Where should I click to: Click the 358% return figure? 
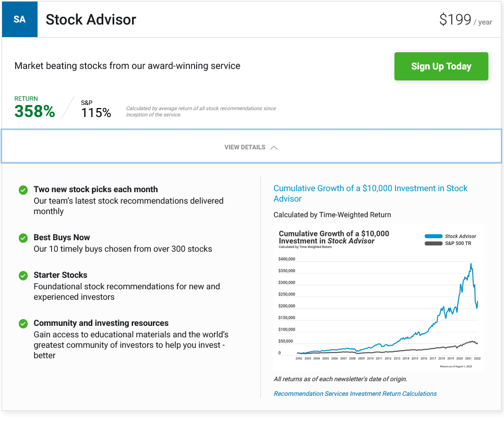point(35,111)
